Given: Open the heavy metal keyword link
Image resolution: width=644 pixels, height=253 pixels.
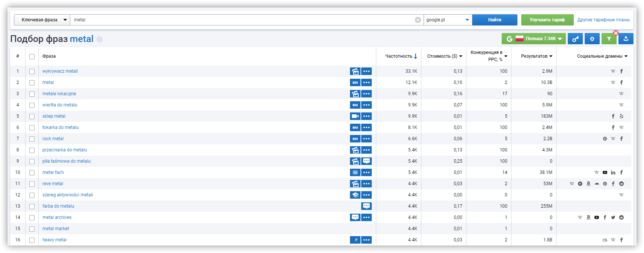Looking at the screenshot, I should pos(54,240).
